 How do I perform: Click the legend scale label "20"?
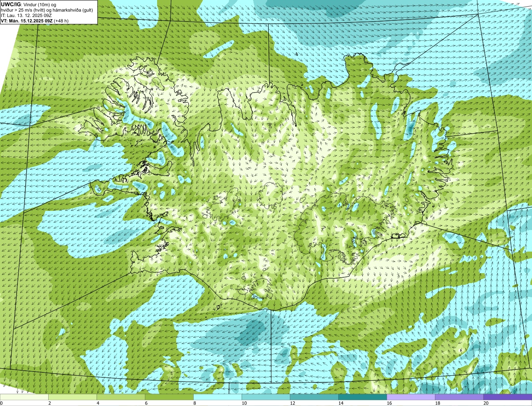[485, 403]
